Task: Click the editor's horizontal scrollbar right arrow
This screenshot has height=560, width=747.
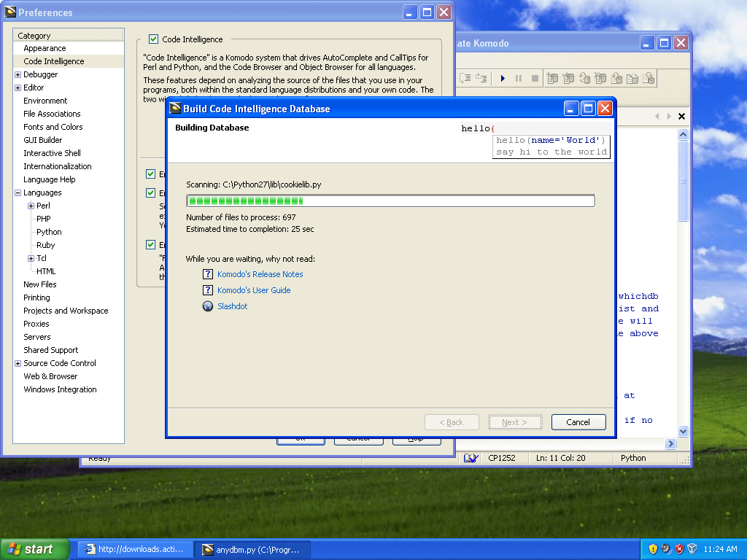Action: (x=671, y=444)
